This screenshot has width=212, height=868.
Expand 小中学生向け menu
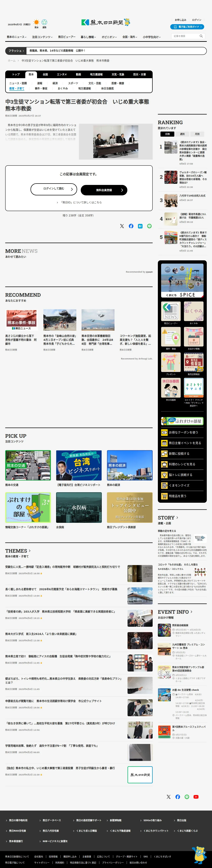(151, 37)
